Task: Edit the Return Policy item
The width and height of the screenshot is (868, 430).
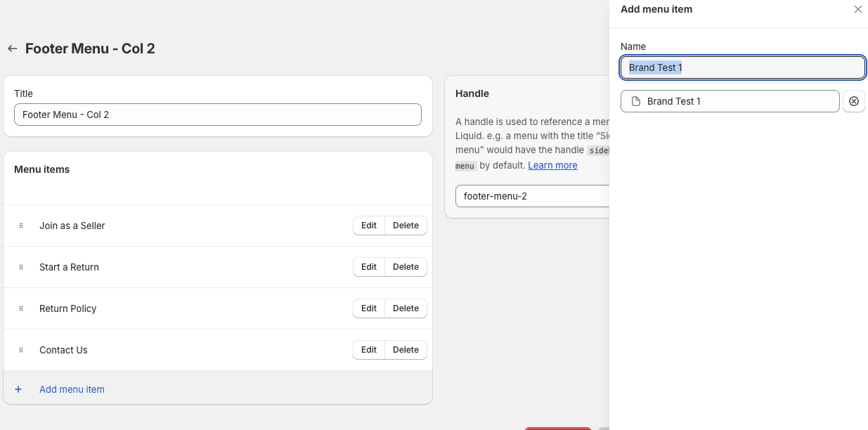Action: click(369, 308)
